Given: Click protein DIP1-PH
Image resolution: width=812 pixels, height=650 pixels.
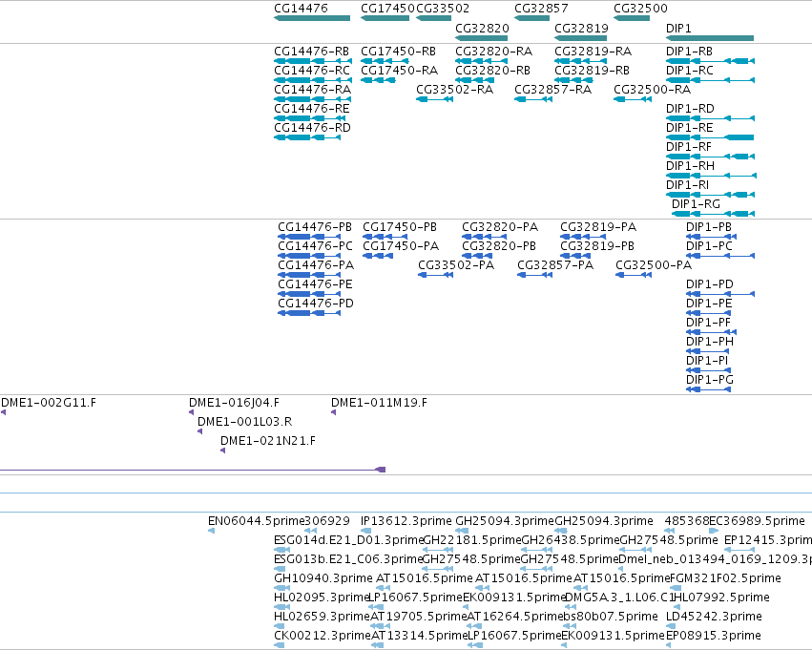Looking at the screenshot, I should tap(710, 342).
